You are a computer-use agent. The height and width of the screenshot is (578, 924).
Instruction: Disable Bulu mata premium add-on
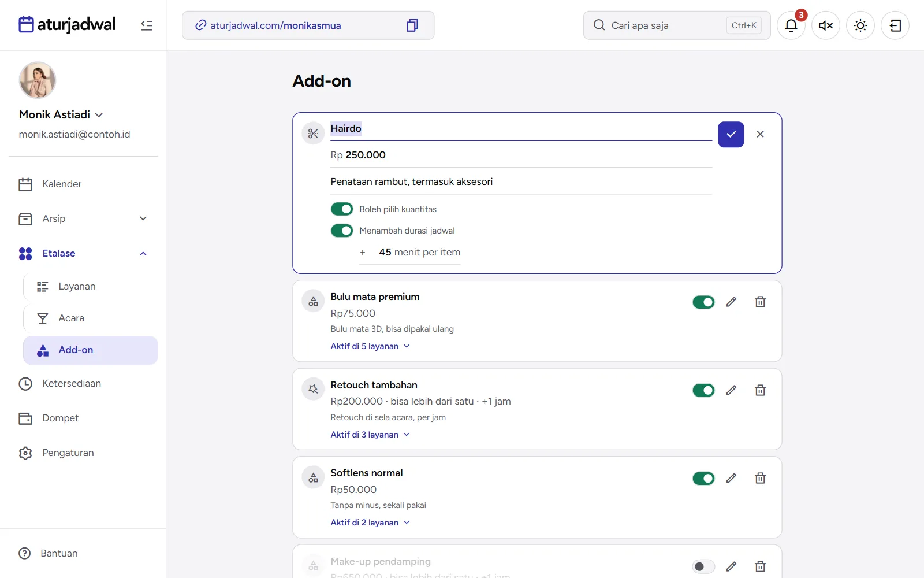click(703, 302)
